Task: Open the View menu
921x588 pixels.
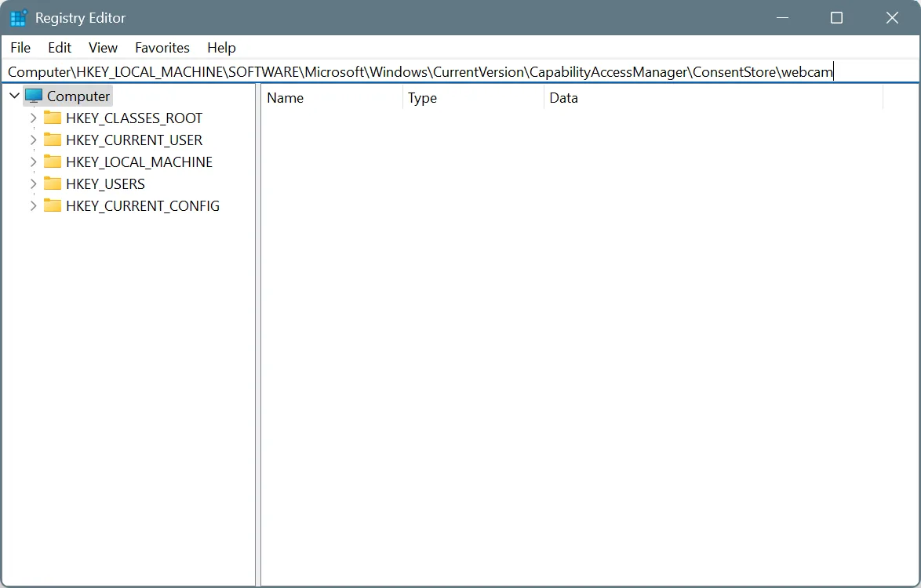Action: click(103, 48)
